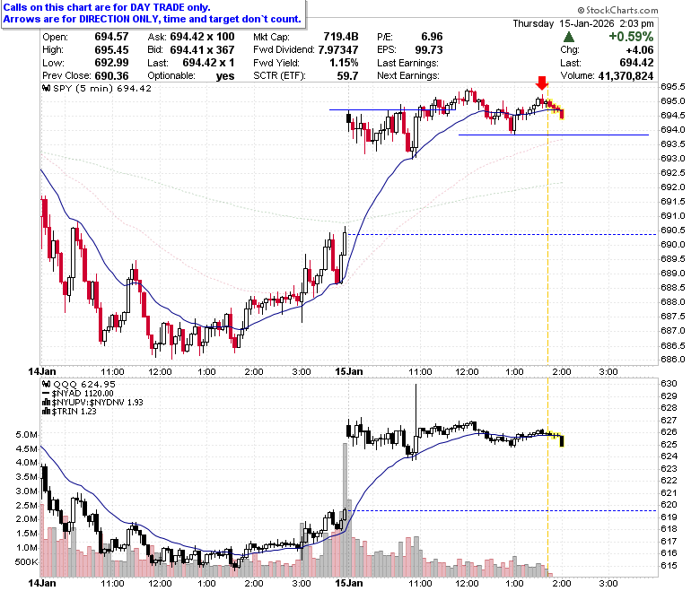Click the 686.0 label on SPY price axis
Screen dimensions: 700x591
673,359
